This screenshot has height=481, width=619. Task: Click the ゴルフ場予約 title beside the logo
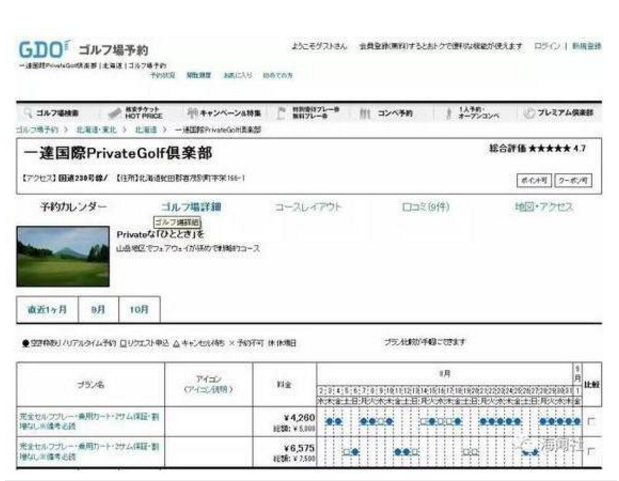click(113, 50)
